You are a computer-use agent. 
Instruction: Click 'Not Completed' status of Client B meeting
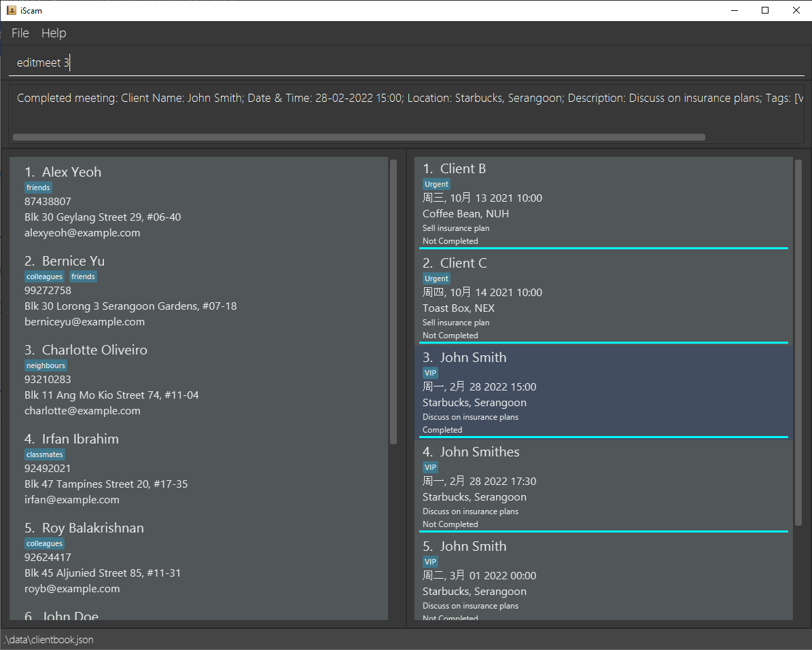pos(450,241)
